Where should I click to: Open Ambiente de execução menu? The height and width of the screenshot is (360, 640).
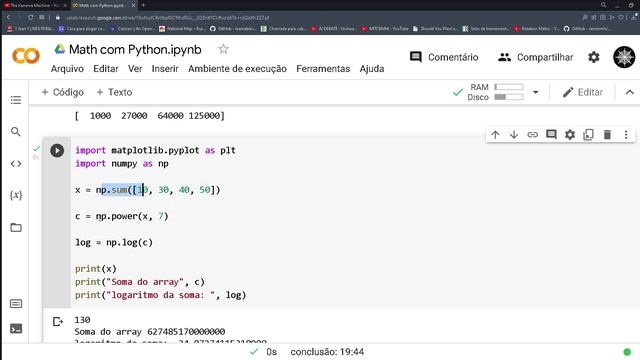pyautogui.click(x=237, y=69)
